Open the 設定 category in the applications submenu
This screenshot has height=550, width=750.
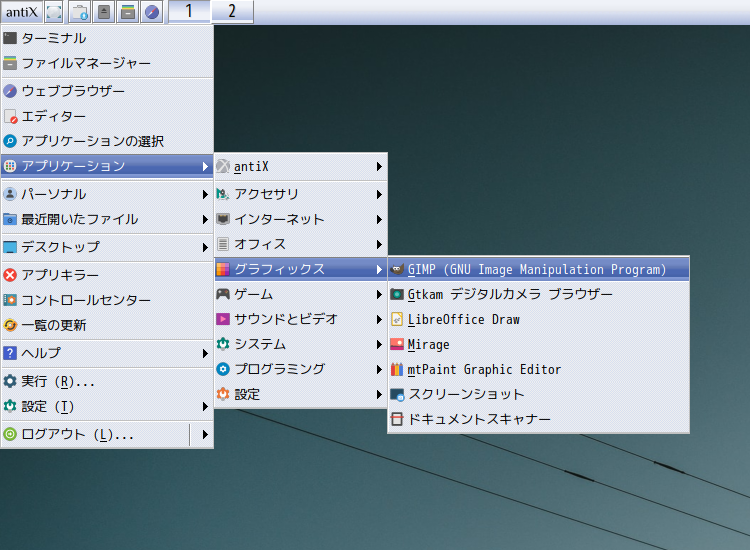tap(301, 394)
